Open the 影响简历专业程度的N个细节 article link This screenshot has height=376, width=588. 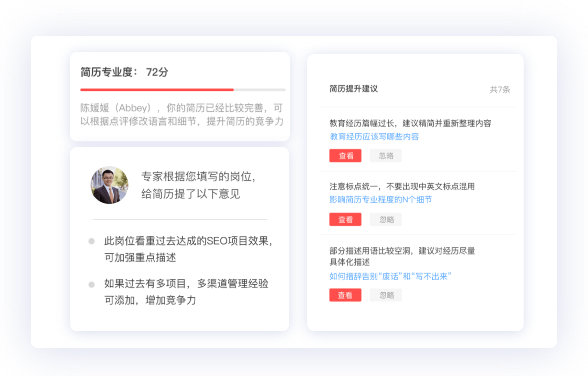click(380, 200)
